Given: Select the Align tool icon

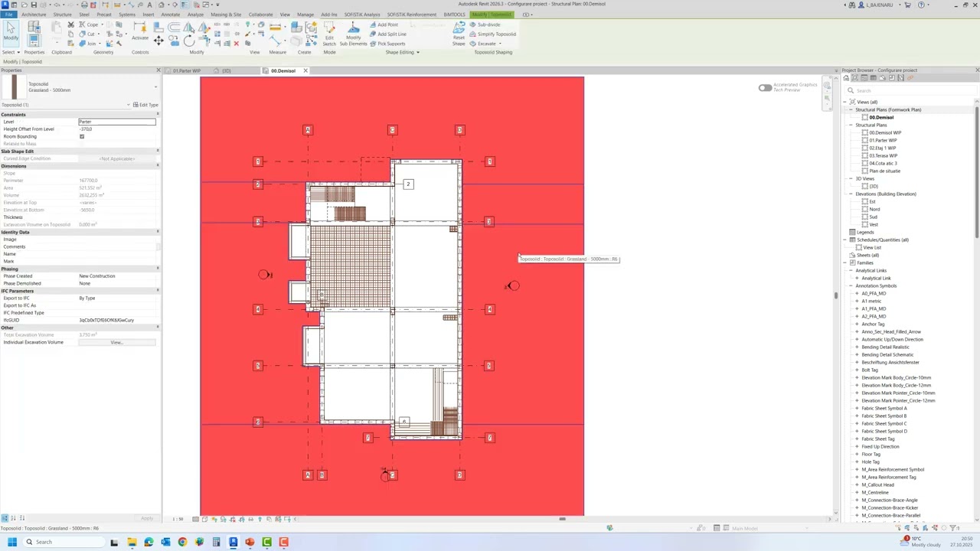Looking at the screenshot, I should (158, 27).
